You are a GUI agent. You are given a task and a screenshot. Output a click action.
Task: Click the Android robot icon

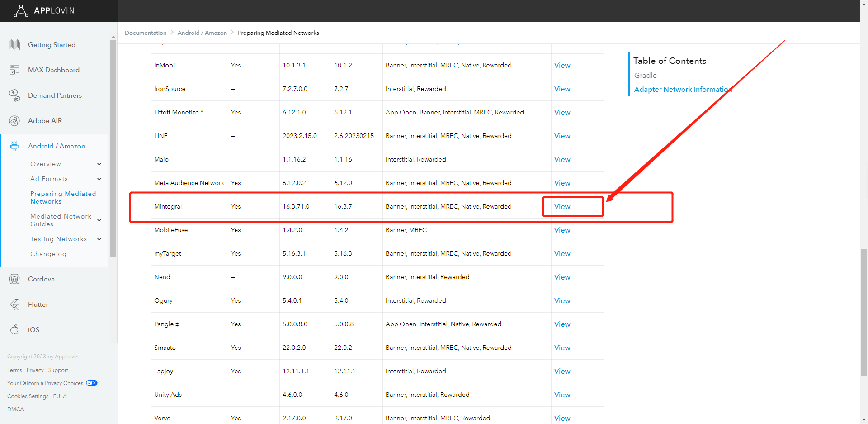point(14,146)
